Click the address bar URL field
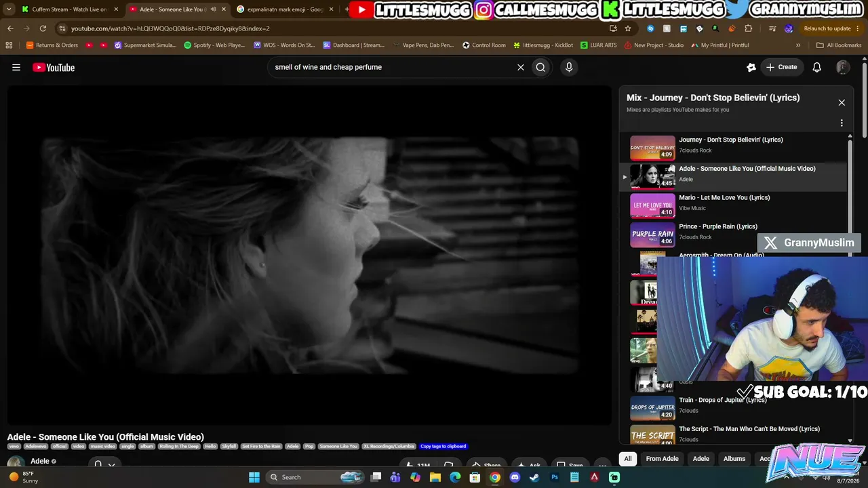 tap(332, 28)
